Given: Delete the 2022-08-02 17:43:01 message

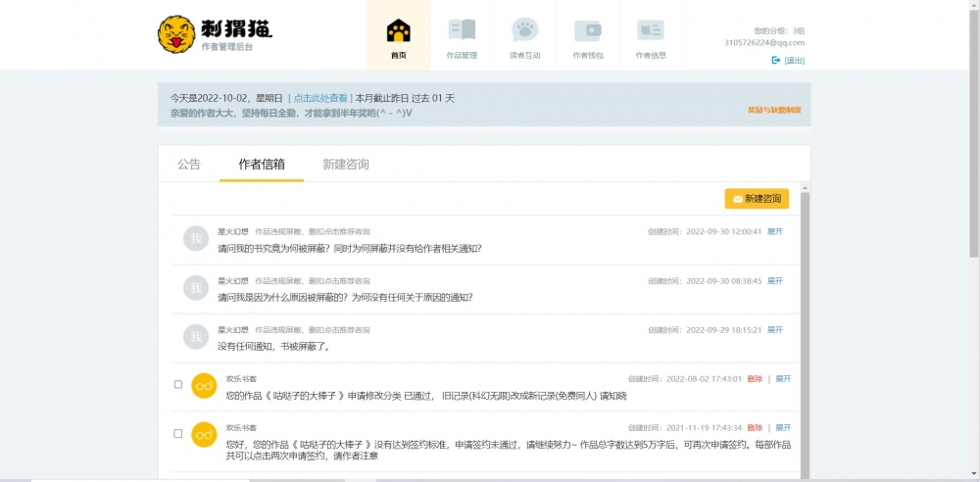Looking at the screenshot, I should (x=755, y=379).
